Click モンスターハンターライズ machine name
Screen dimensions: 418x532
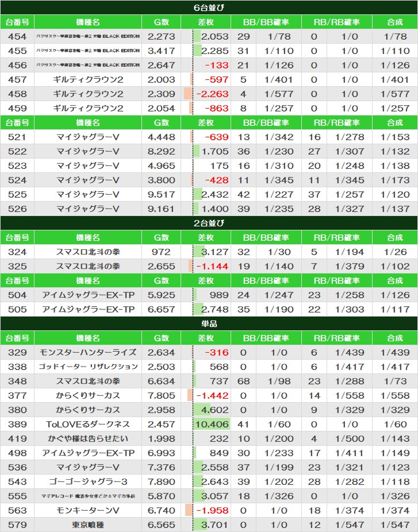tap(88, 352)
